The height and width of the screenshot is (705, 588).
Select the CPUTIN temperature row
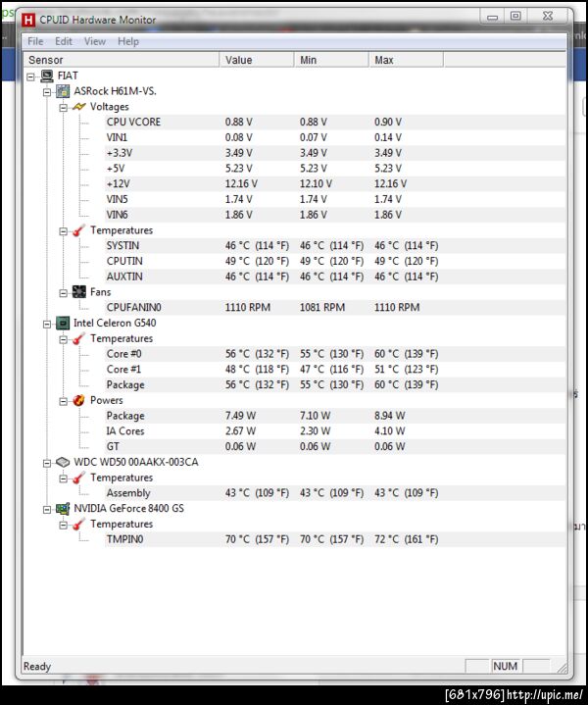tap(335, 261)
